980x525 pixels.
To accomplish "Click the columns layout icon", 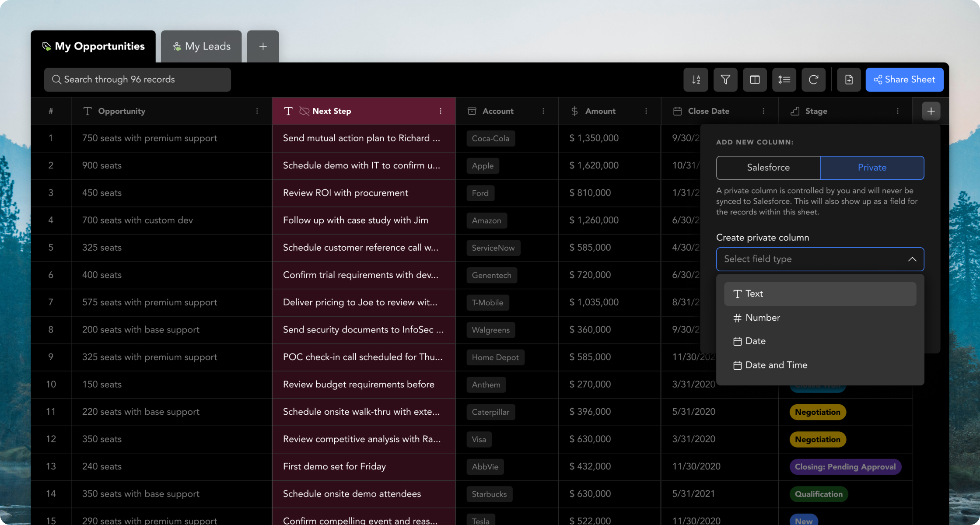I will point(755,80).
